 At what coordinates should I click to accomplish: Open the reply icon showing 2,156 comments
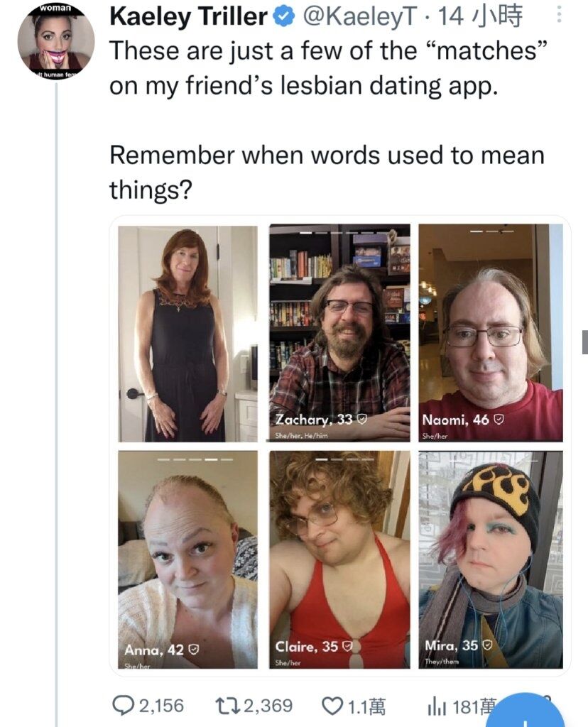(x=124, y=706)
